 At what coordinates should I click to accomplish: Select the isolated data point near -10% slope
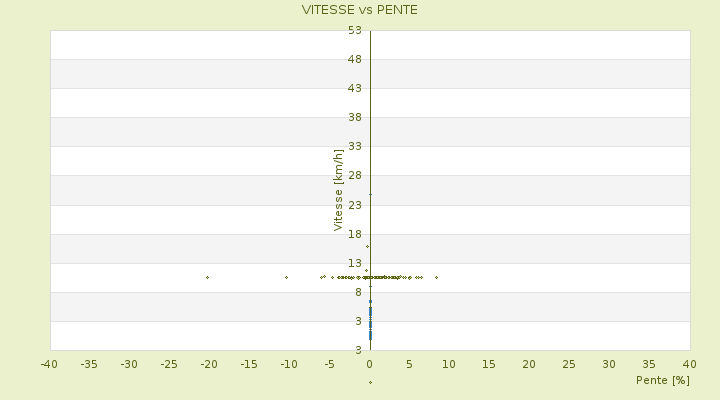286,277
